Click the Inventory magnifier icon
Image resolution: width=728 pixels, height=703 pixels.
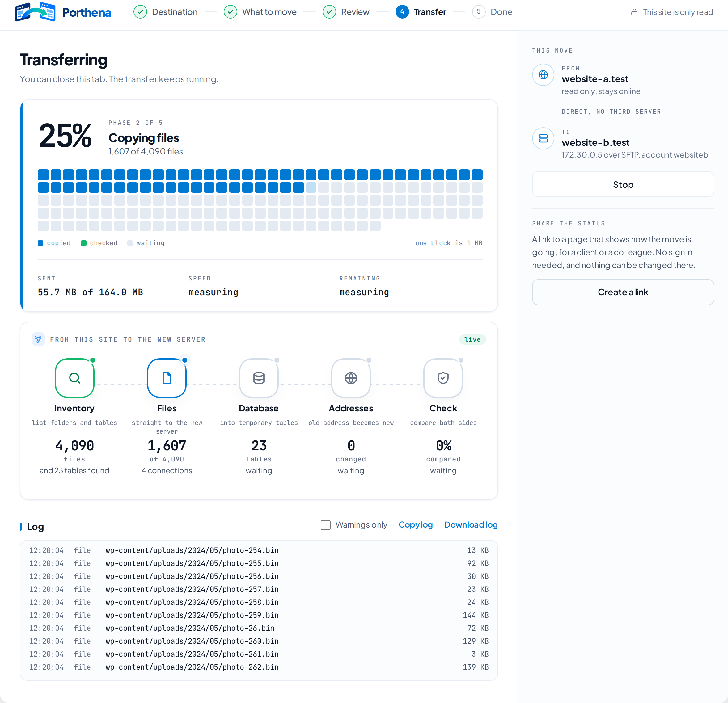(75, 378)
